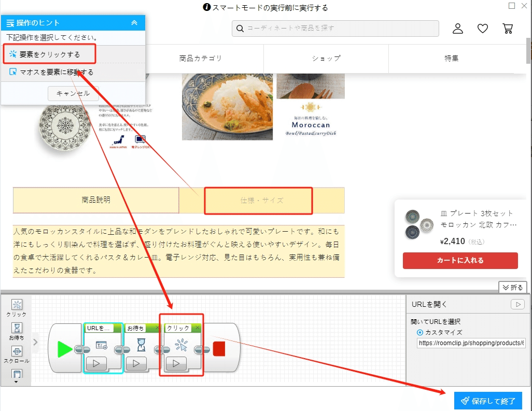Select the URLを… step block in the workflow
The width and height of the screenshot is (532, 411).
coord(103,348)
